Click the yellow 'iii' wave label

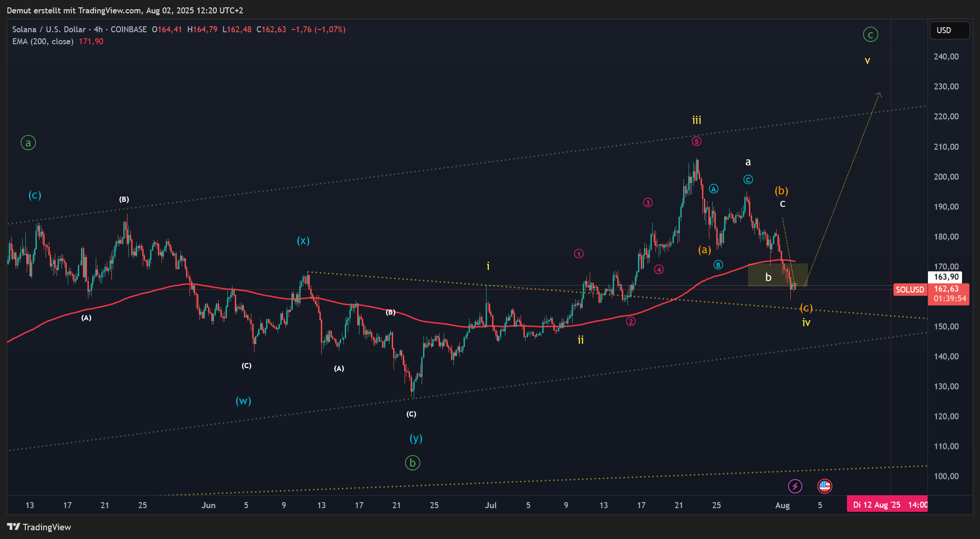696,121
